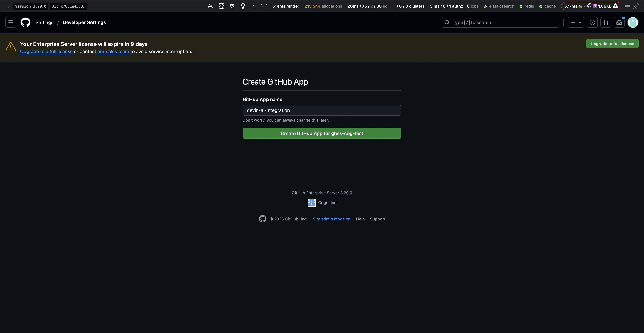Click the warning triangle in staff bar
The image size is (644, 333).
(615, 6)
